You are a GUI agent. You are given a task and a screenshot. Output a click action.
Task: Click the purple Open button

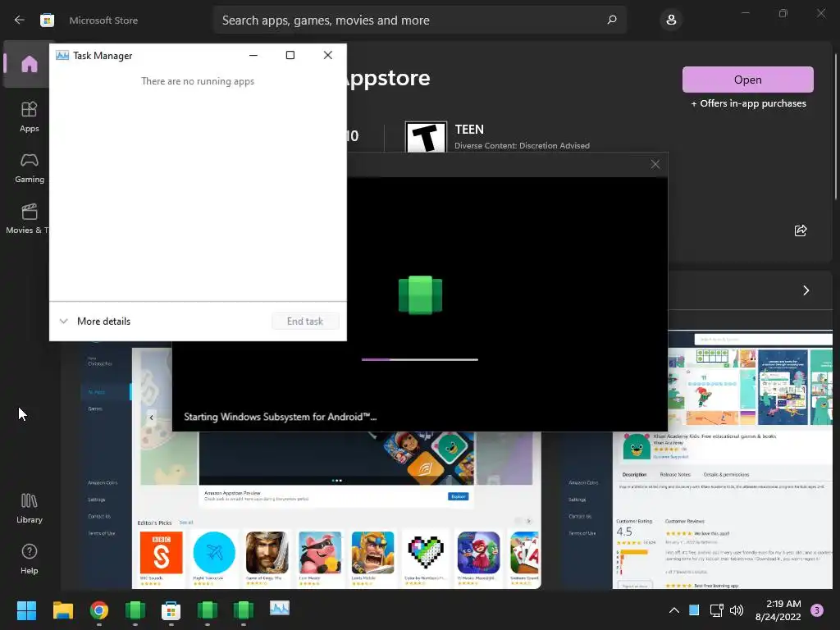click(748, 80)
